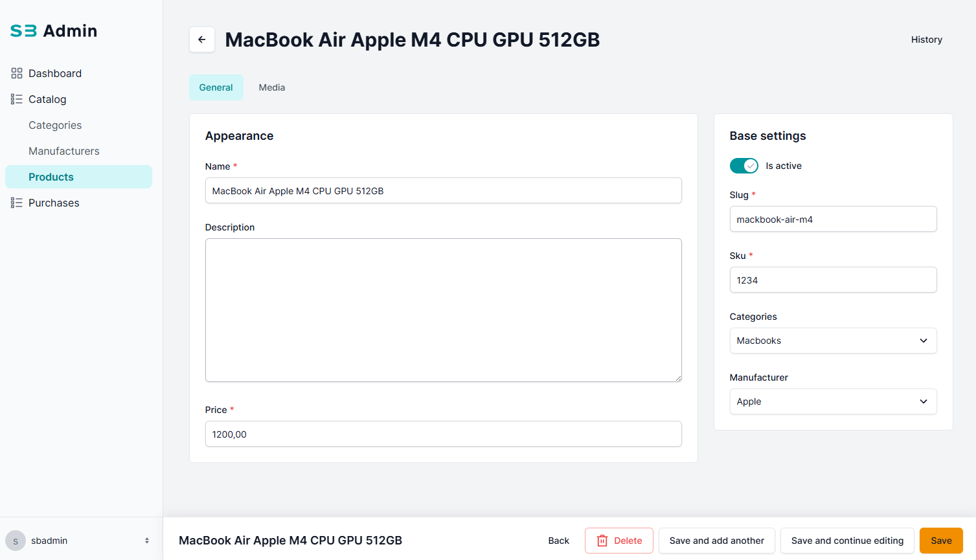Open the Categories dropdown showing Macbooks
Image resolution: width=976 pixels, height=560 pixels.
pyautogui.click(x=834, y=341)
